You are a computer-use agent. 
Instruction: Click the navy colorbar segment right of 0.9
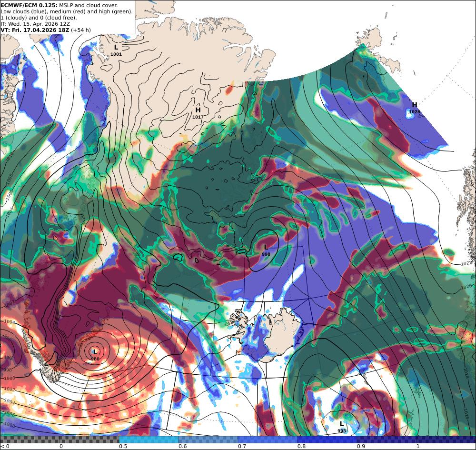(x=416, y=439)
